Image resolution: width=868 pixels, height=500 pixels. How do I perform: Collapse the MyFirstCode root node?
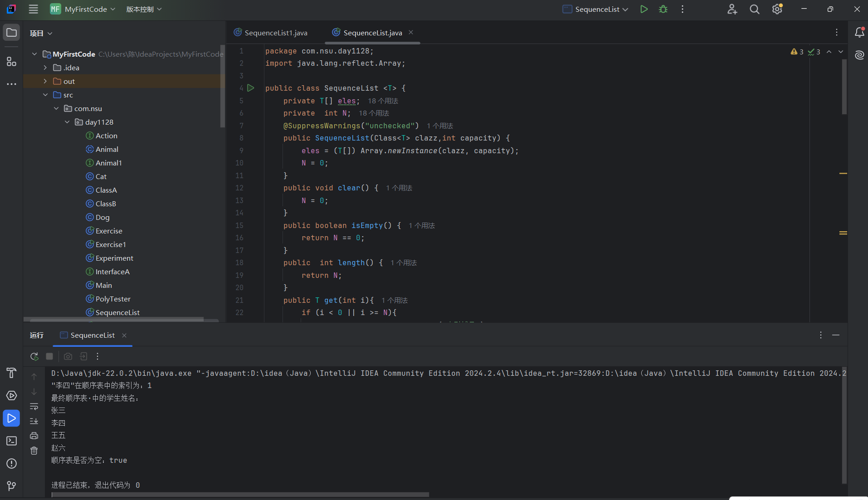click(x=34, y=54)
